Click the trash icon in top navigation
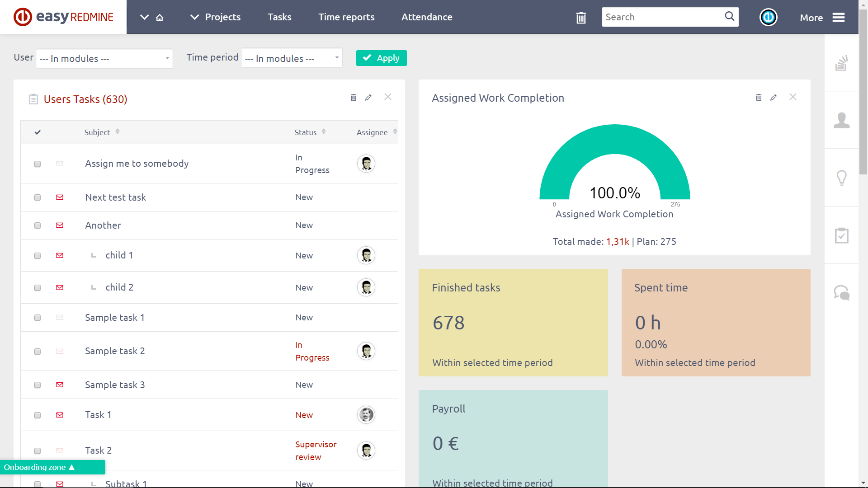This screenshot has width=868, height=488. pos(581,18)
